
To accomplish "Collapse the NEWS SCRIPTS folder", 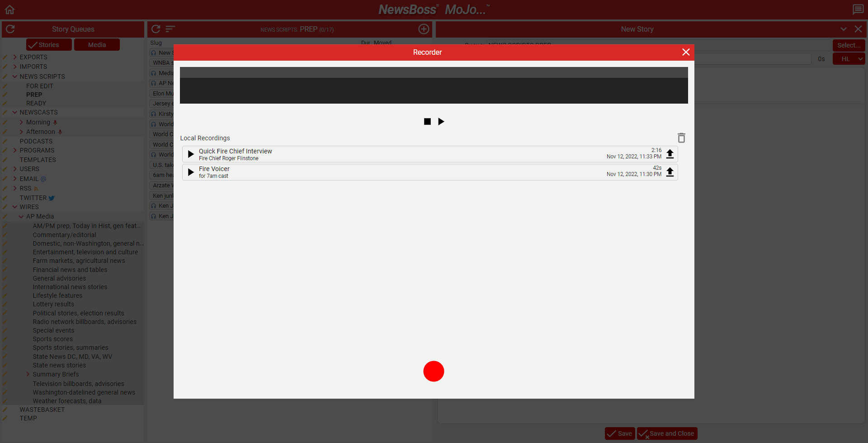I will [15, 76].
